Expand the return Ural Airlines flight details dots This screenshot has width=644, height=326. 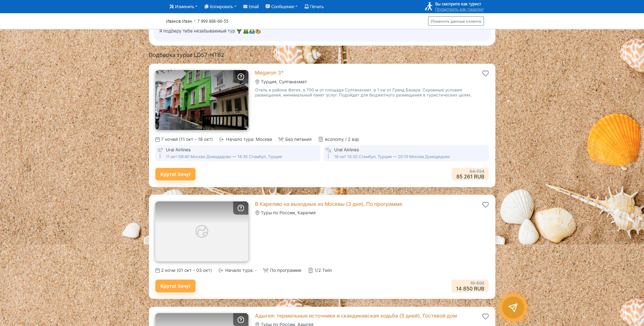[328, 156]
